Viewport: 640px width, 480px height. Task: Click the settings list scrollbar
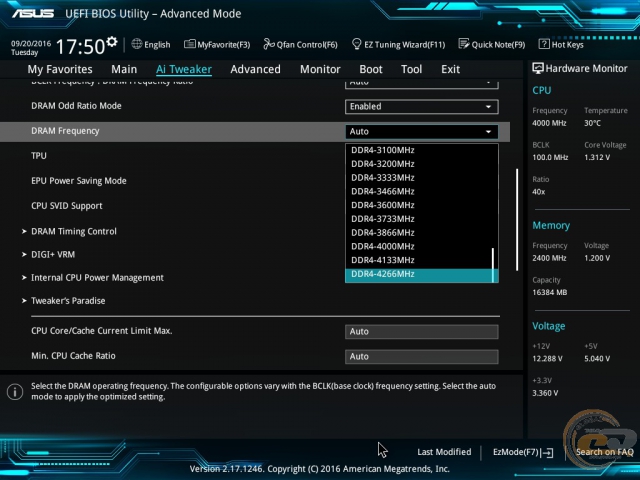517,220
